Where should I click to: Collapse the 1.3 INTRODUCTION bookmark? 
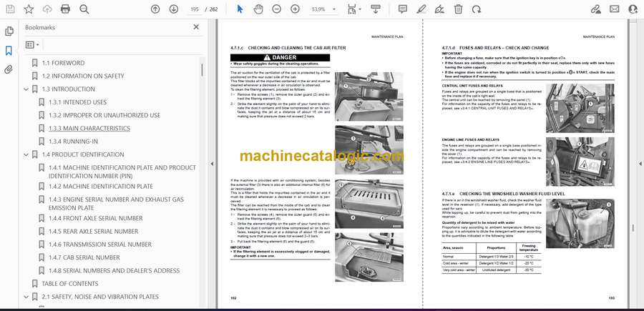coord(26,89)
